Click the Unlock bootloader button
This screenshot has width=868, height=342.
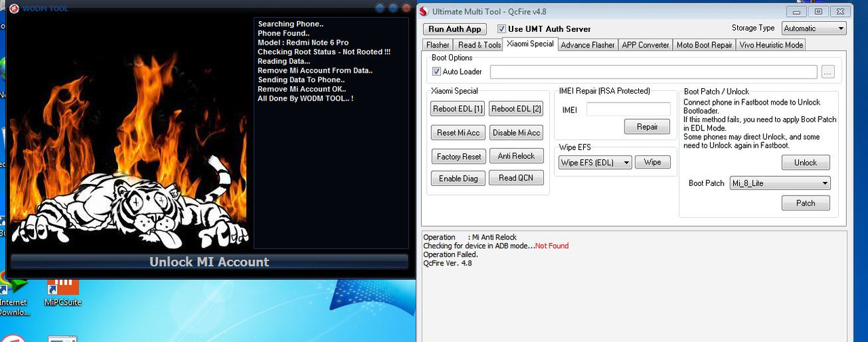[x=806, y=163]
